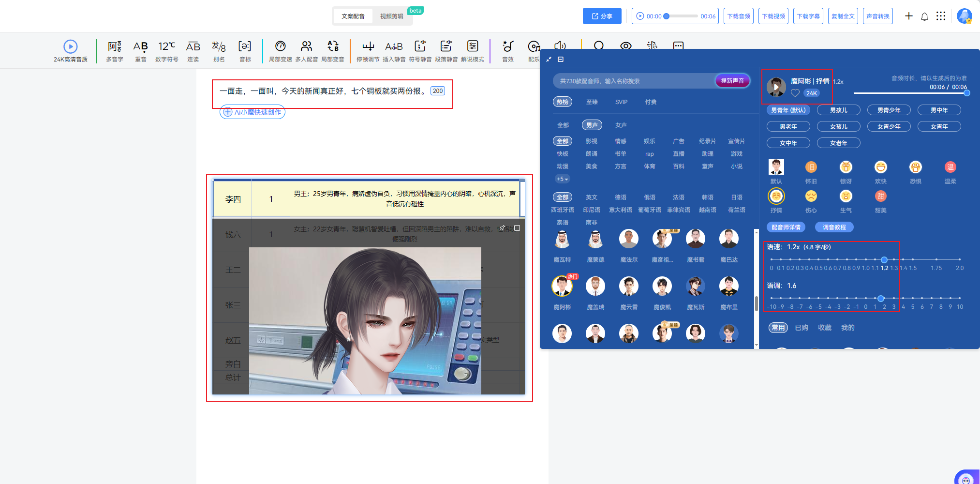Click the 语速 speed slider handle
Image resolution: width=980 pixels, height=484 pixels.
click(x=884, y=260)
